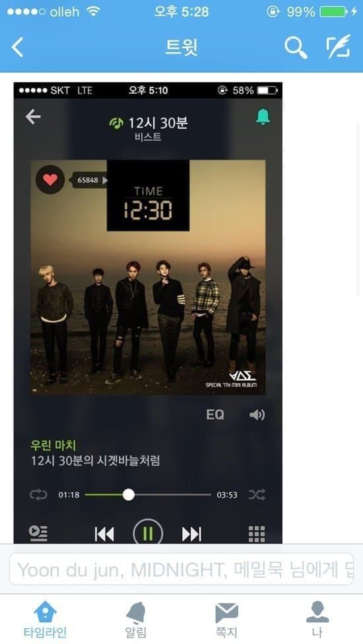Tap the green bell notification icon
The width and height of the screenshot is (363, 644).
(x=263, y=117)
